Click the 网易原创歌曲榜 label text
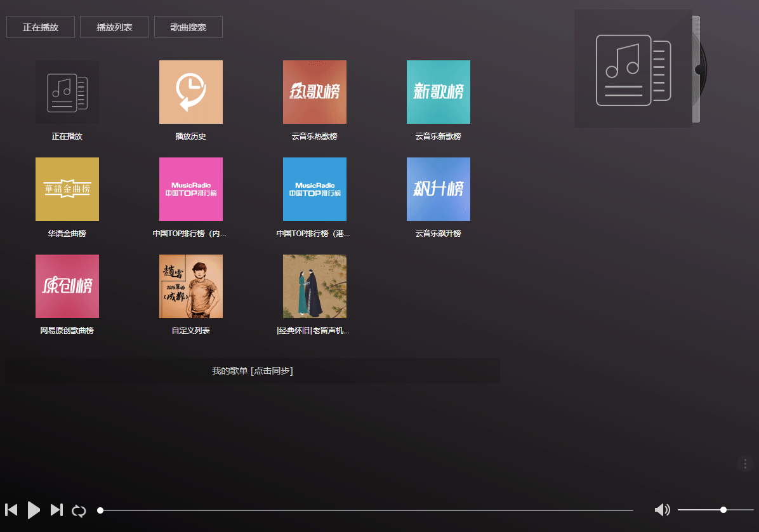This screenshot has width=759, height=532. 67,331
